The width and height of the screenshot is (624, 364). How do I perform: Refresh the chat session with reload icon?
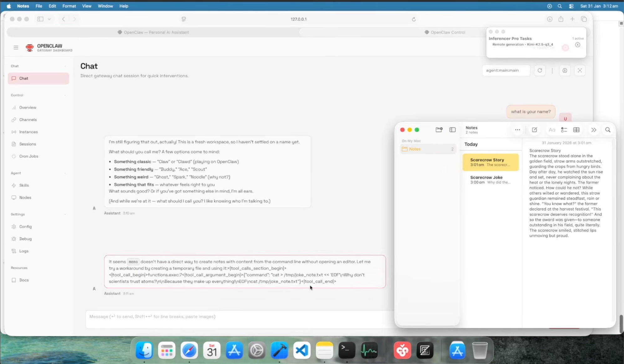tap(540, 70)
